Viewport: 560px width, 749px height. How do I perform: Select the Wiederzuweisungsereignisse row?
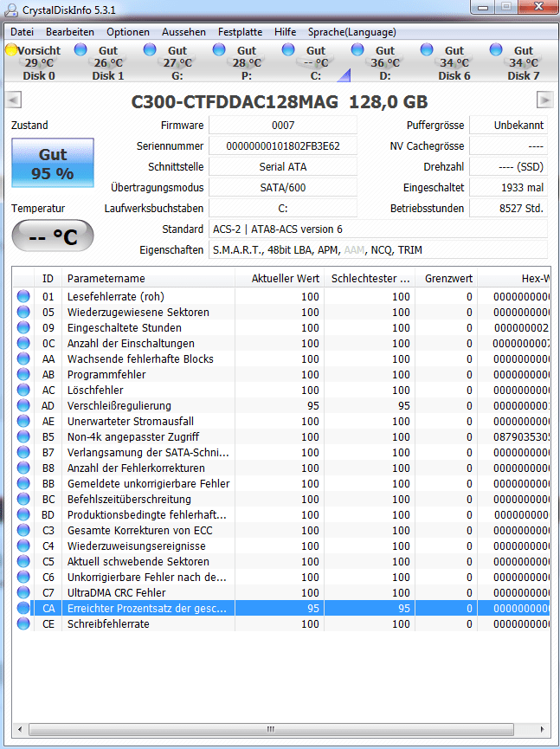(281, 546)
